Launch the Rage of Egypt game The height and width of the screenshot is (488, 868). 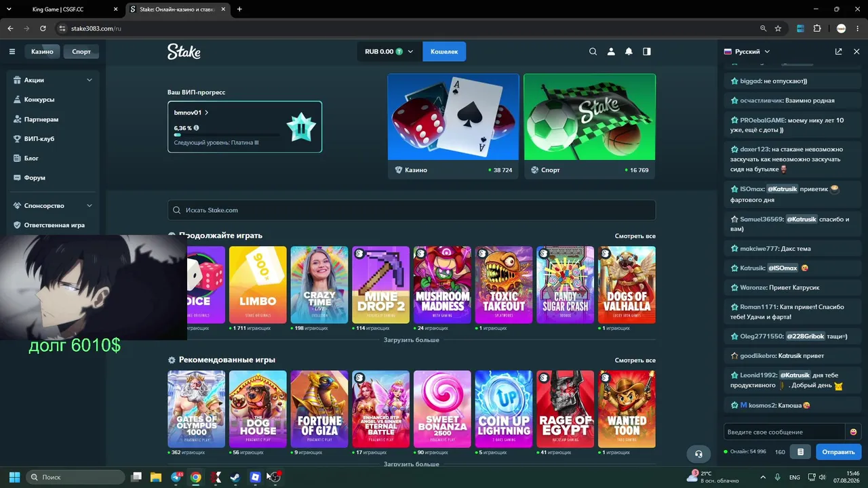tap(566, 409)
